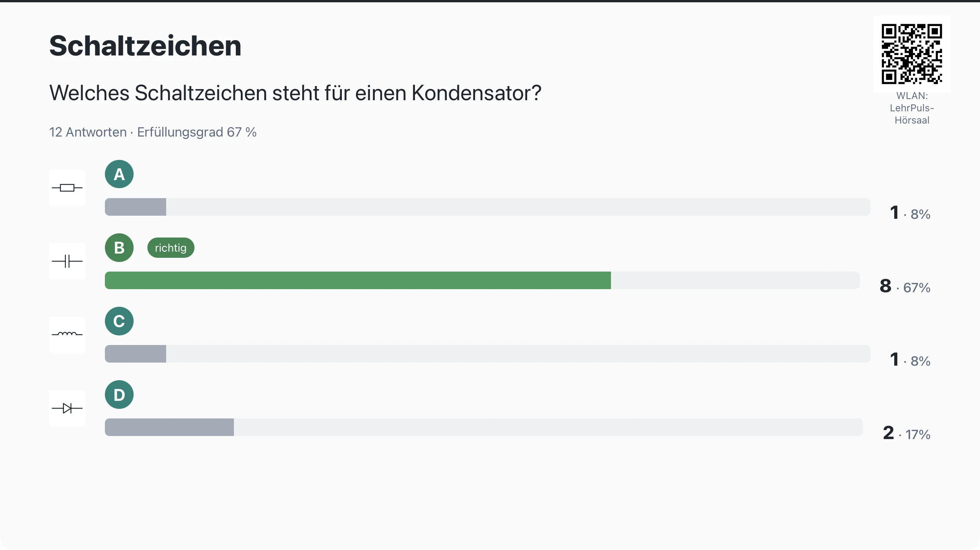
Task: Click the inductor coil symbol thumbnail
Action: tap(67, 335)
